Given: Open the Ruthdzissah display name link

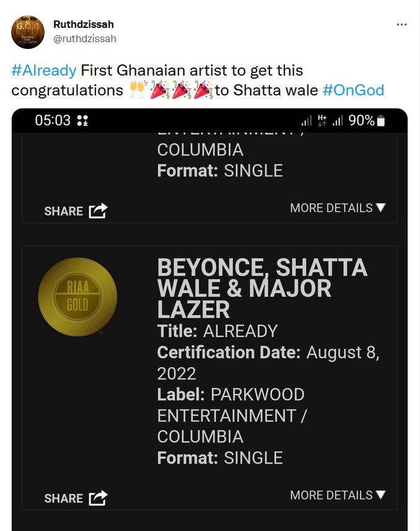Looking at the screenshot, I should [x=84, y=24].
